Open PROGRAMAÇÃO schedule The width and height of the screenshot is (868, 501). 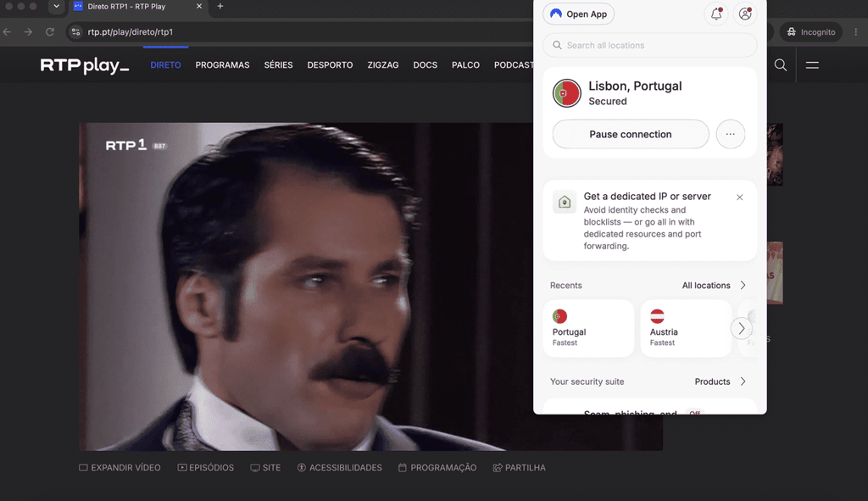pos(437,468)
